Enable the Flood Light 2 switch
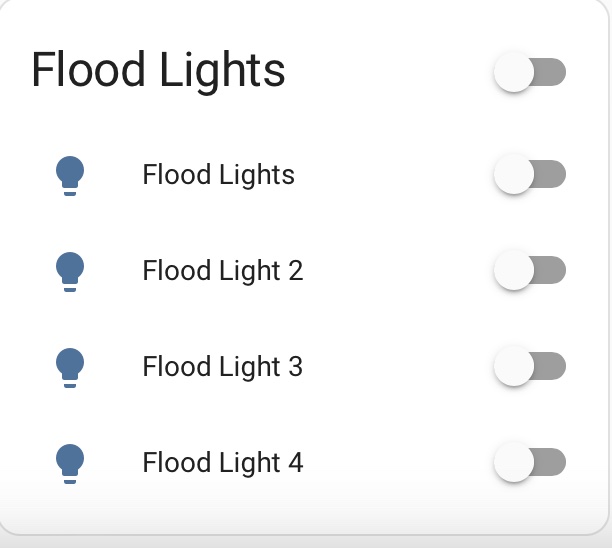 [530, 270]
